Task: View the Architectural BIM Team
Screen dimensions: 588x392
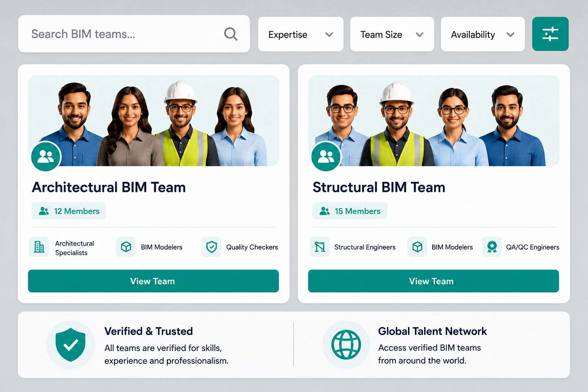Action: 154,281
